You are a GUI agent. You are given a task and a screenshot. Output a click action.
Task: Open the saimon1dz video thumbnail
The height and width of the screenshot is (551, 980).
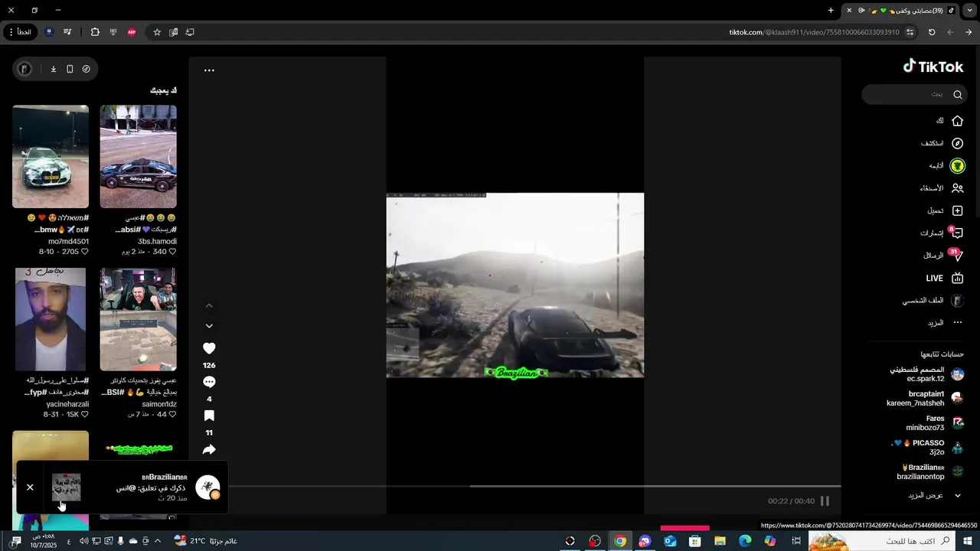tap(138, 319)
